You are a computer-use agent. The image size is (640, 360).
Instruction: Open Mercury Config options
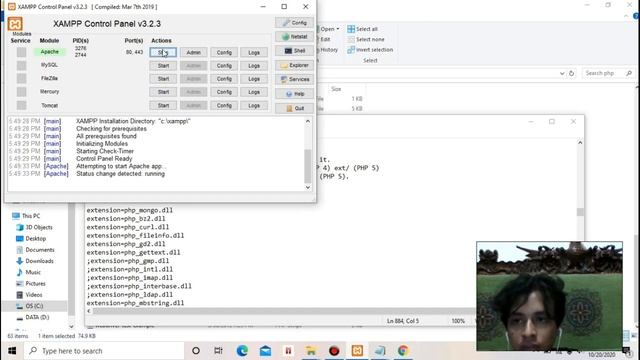[x=224, y=92]
